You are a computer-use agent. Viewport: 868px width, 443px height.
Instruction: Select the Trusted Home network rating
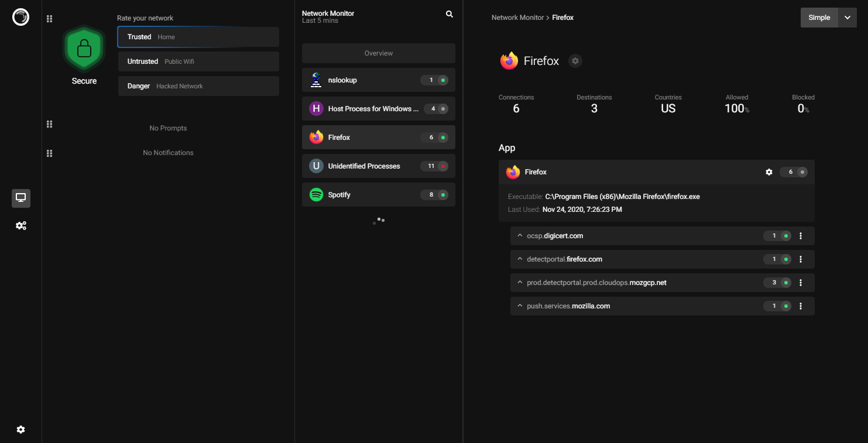pos(198,37)
